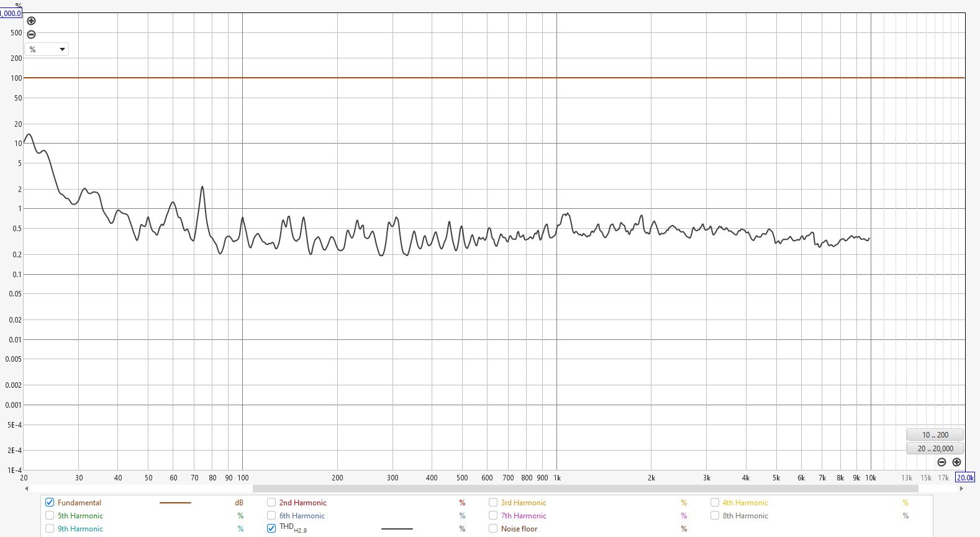This screenshot has width=980, height=537.
Task: Click the dark THD line swatch
Action: pyautogui.click(x=397, y=529)
